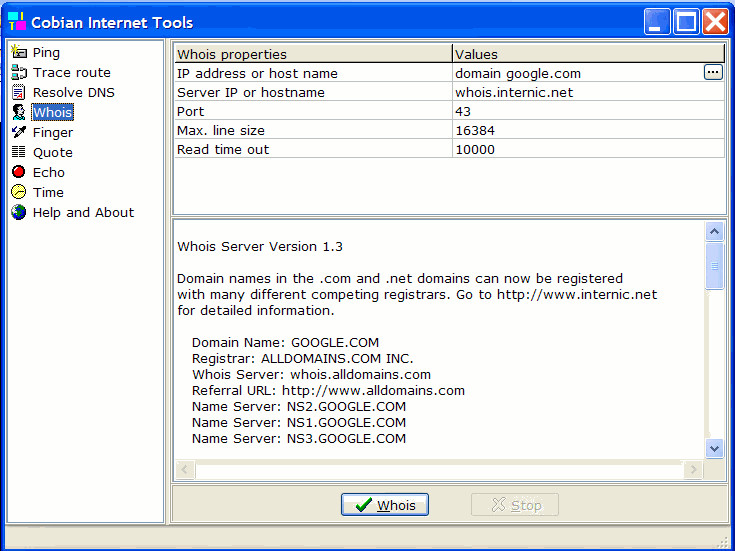Click the yellow Time clock icon
Image resolution: width=735 pixels, height=551 pixels.
pos(19,192)
